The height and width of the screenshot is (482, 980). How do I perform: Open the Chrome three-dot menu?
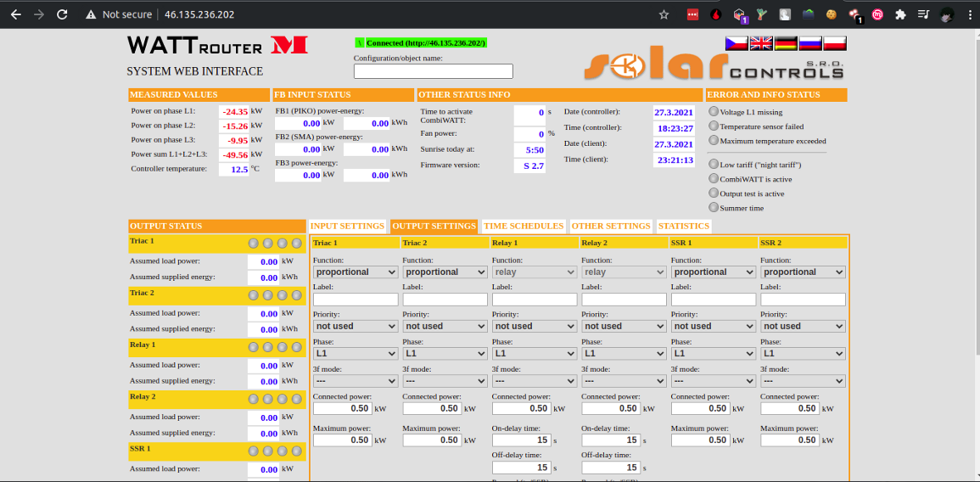(968, 14)
